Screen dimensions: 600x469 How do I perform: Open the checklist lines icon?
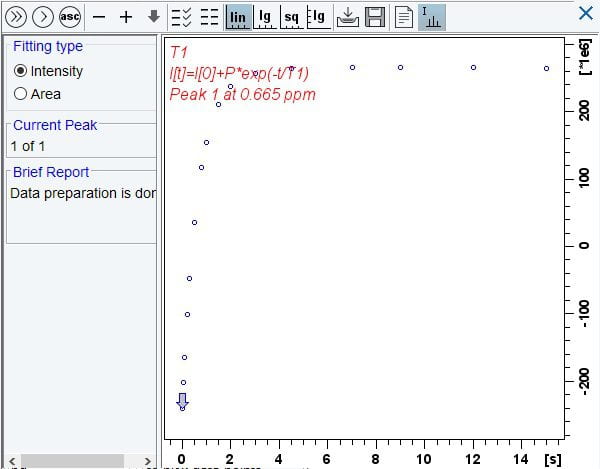181,16
